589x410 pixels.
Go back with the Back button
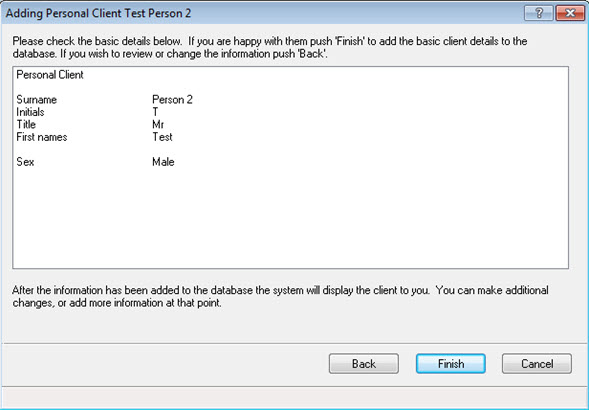click(x=364, y=363)
